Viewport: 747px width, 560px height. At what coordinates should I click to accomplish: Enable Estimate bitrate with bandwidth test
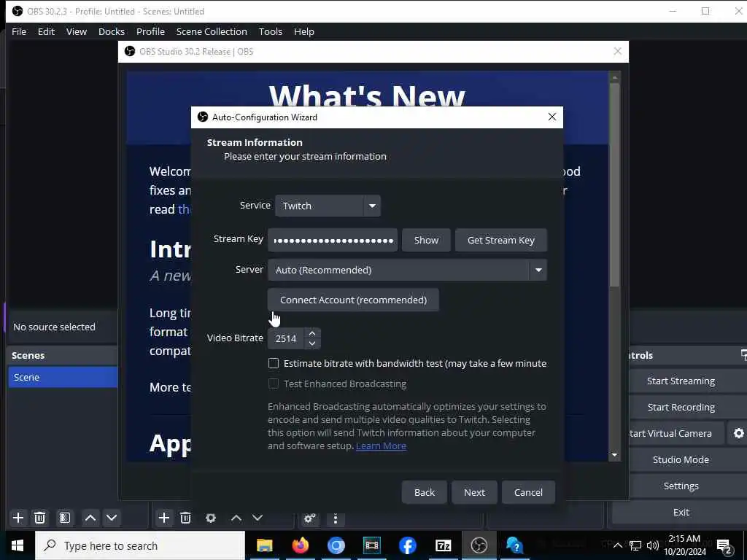point(274,363)
